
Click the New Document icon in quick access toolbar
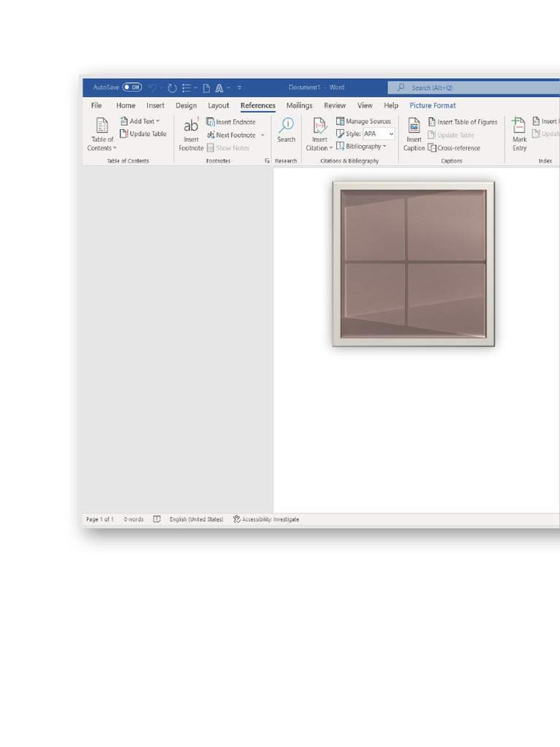coord(206,88)
